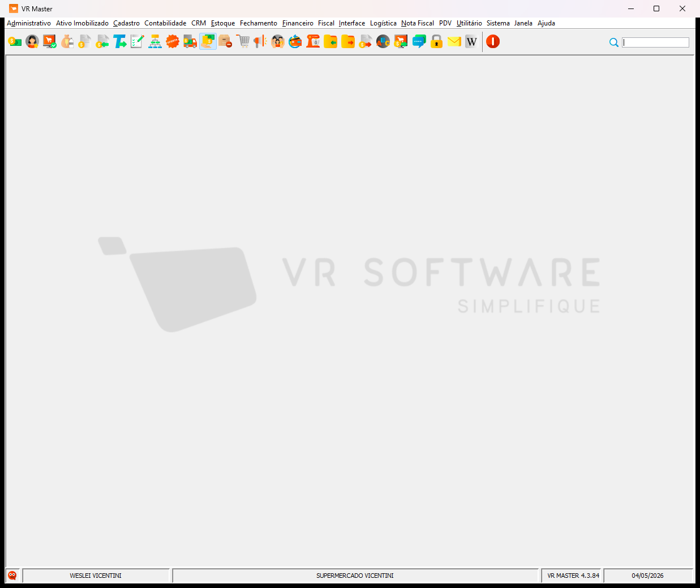Viewport: 700px width, 588px height.
Task: Open the Cadastro menu
Action: (x=126, y=23)
